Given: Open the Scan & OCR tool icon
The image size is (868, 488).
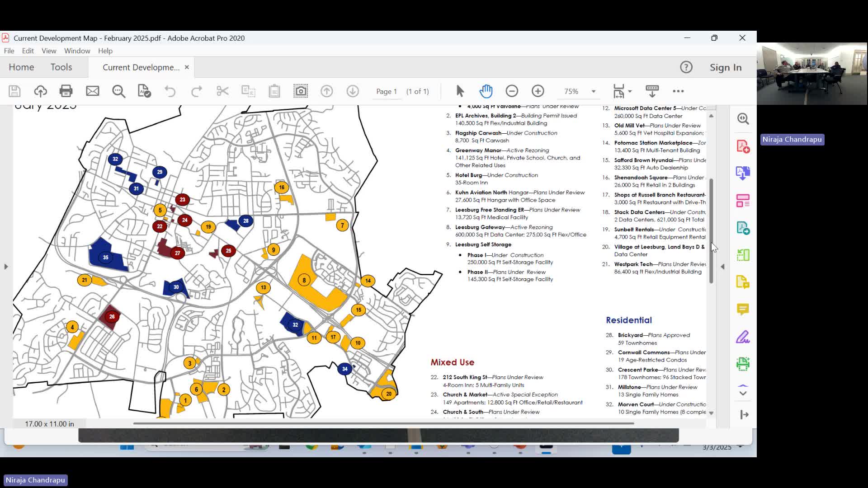Looking at the screenshot, I should tap(743, 364).
